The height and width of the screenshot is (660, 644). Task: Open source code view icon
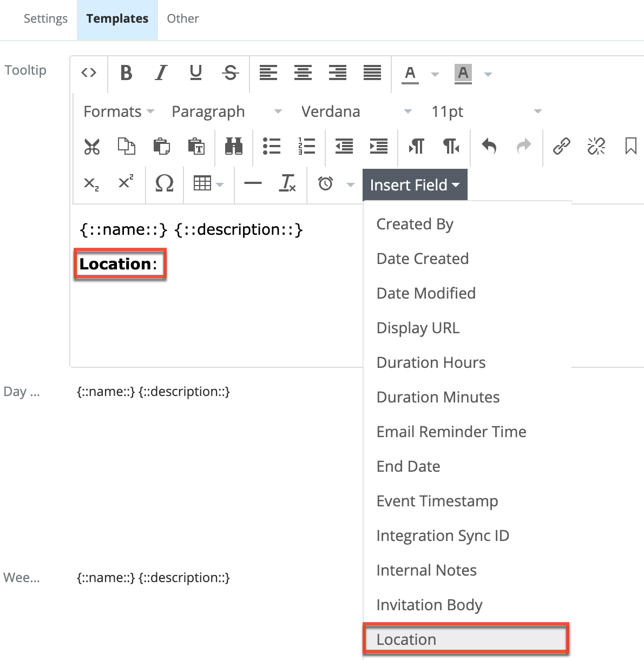[x=89, y=72]
